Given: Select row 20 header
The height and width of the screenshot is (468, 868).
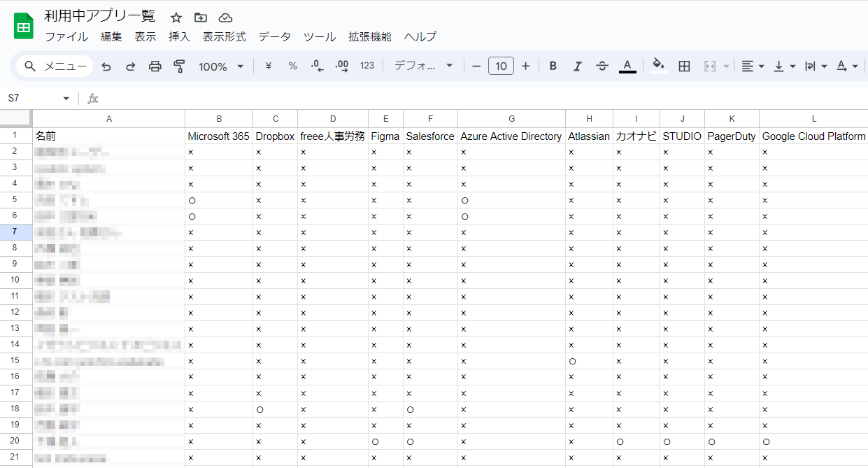Looking at the screenshot, I should click(16, 441).
